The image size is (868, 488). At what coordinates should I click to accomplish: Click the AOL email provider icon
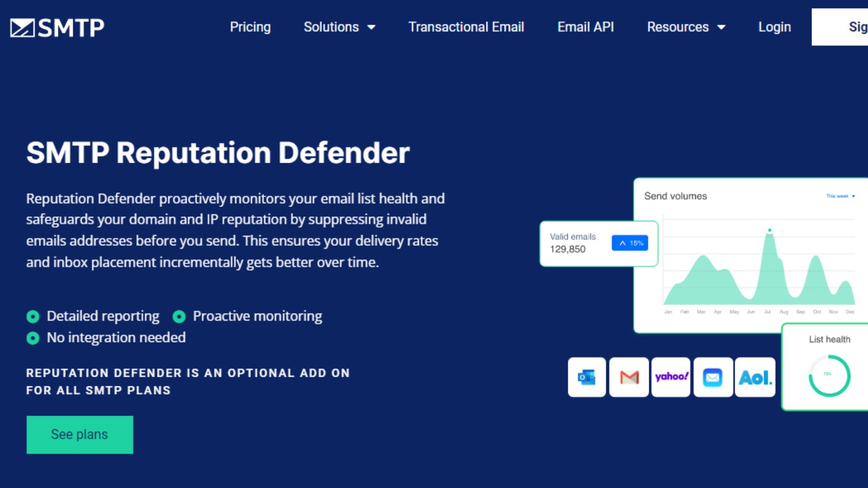pos(756,376)
